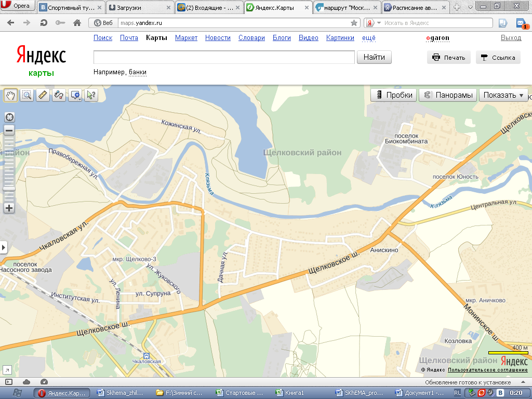Zoom out with the minus button
This screenshot has height=399, width=532.
[9, 130]
